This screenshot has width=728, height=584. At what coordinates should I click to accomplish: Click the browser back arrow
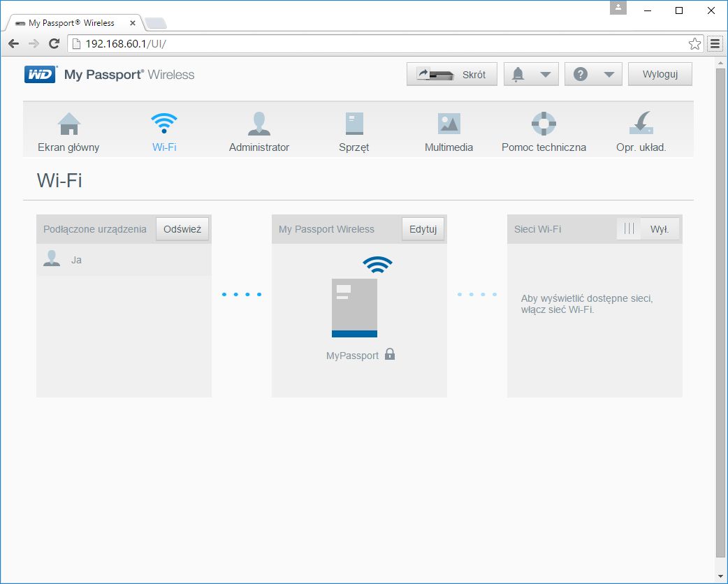tap(13, 43)
